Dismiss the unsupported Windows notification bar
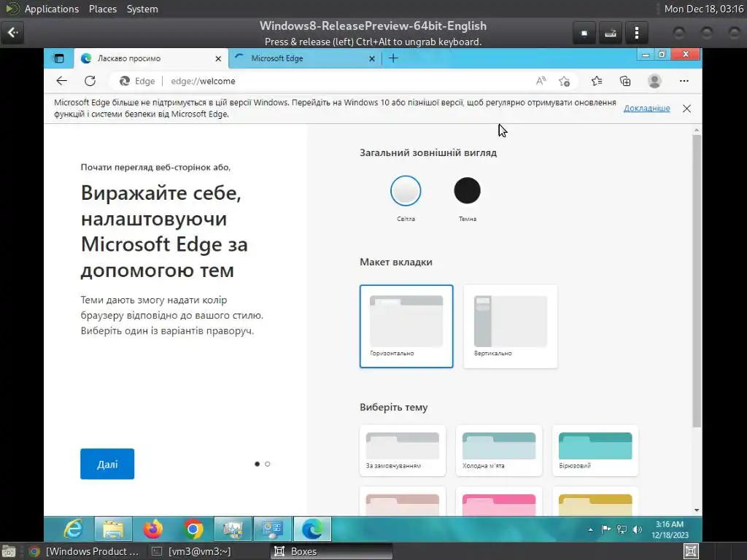 pos(686,109)
